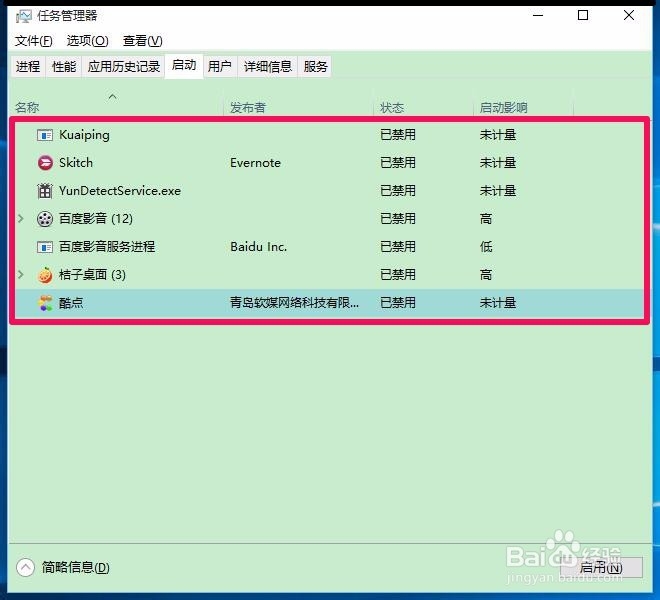660x600 pixels.
Task: Click Baidu Inc. publisher cell
Action: (x=258, y=247)
